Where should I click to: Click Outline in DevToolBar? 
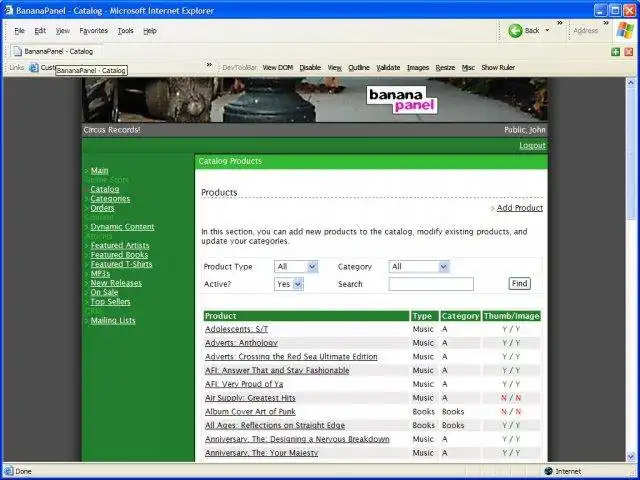tap(358, 68)
